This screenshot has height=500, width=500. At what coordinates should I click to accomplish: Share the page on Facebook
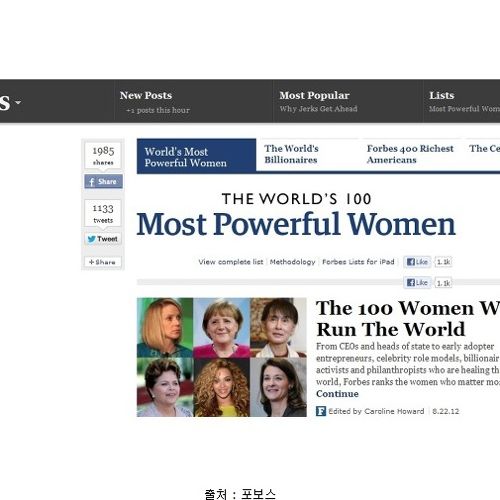[x=103, y=182]
